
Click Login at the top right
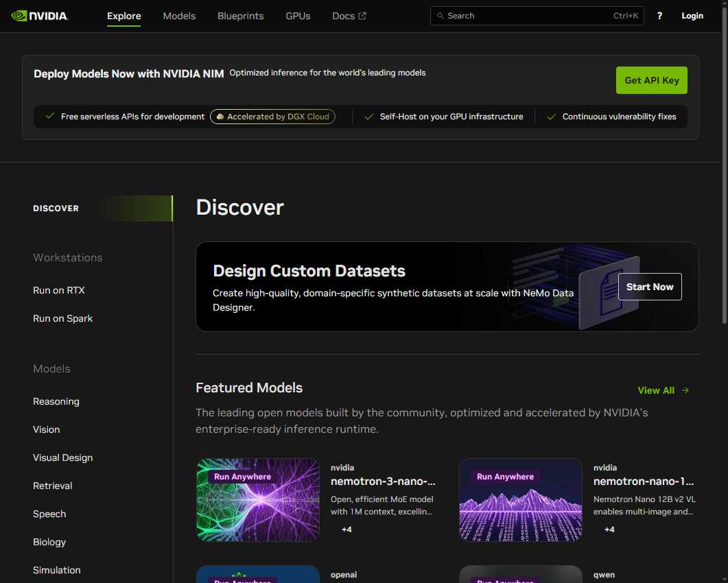692,15
